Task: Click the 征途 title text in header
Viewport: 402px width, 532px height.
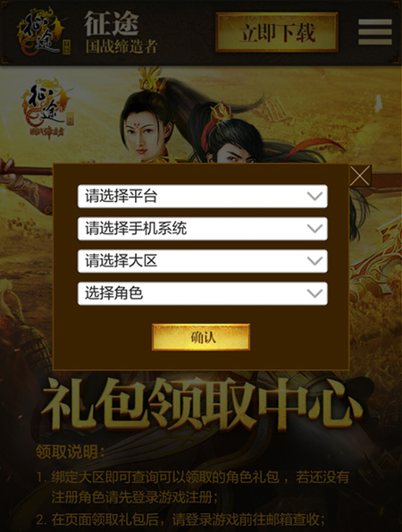Action: [112, 23]
